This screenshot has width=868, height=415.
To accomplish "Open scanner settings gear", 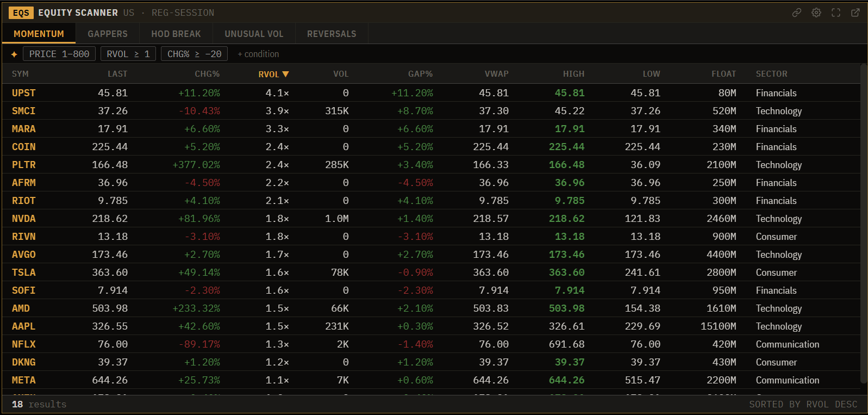I will [816, 13].
